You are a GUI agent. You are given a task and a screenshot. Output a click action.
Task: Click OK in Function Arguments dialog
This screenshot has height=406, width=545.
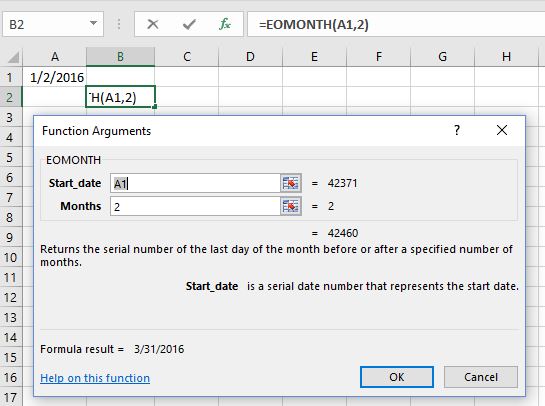pos(397,377)
